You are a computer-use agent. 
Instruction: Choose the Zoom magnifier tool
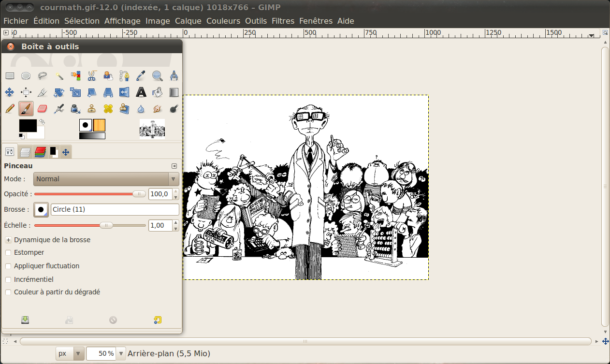click(157, 75)
